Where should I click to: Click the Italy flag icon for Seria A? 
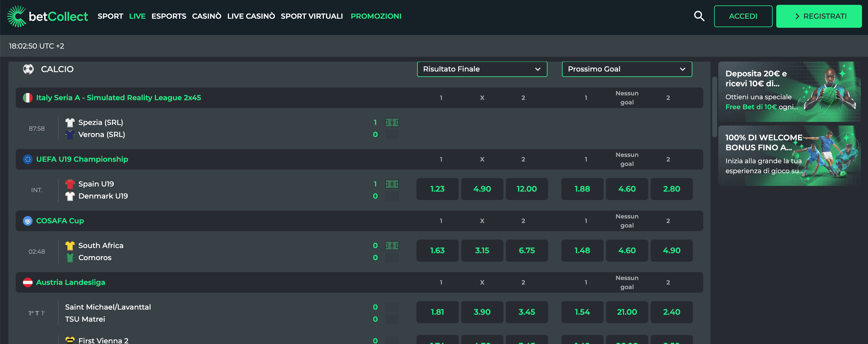[27, 97]
